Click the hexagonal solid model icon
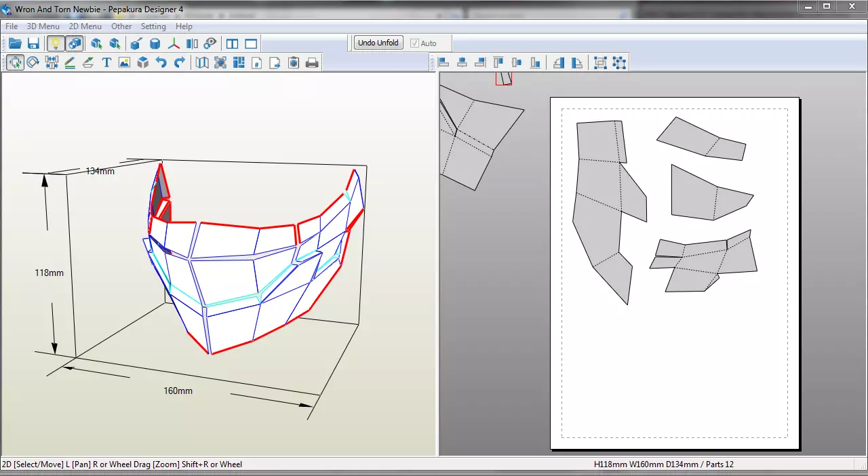 [x=155, y=44]
